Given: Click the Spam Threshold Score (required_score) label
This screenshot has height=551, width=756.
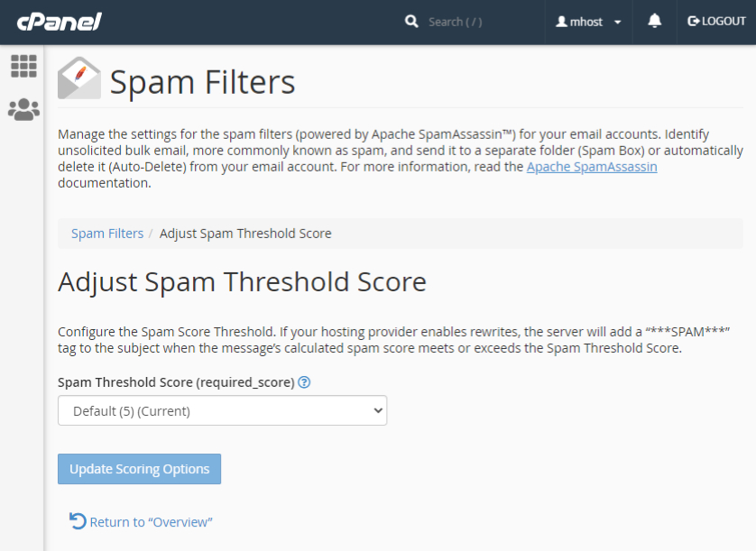Looking at the screenshot, I should 176,382.
